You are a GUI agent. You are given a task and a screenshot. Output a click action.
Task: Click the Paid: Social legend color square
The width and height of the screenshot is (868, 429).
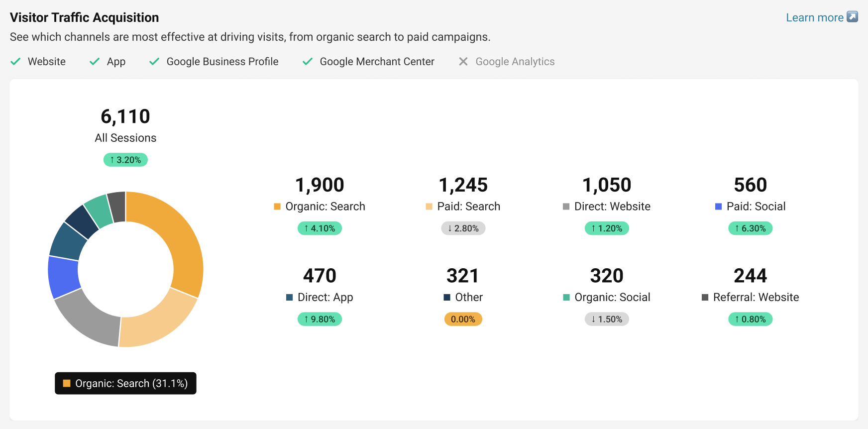tap(718, 207)
